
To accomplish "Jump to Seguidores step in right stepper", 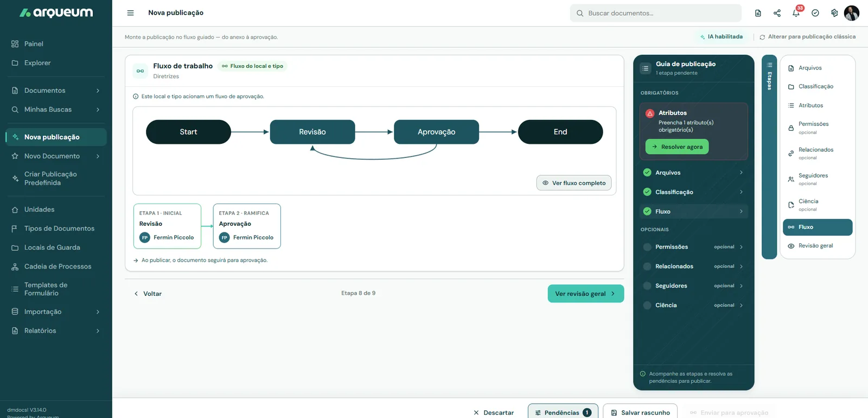I will click(818, 179).
